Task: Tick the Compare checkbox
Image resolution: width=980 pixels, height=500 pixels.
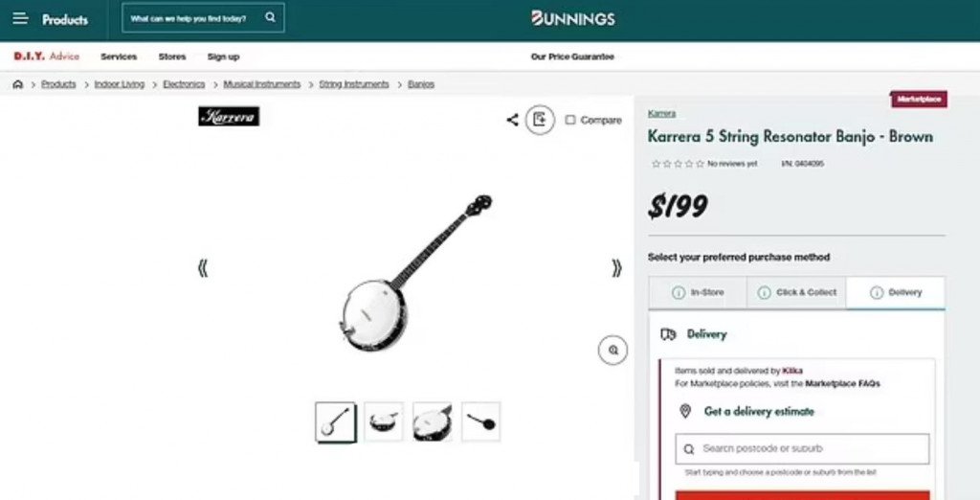Action: pyautogui.click(x=570, y=120)
